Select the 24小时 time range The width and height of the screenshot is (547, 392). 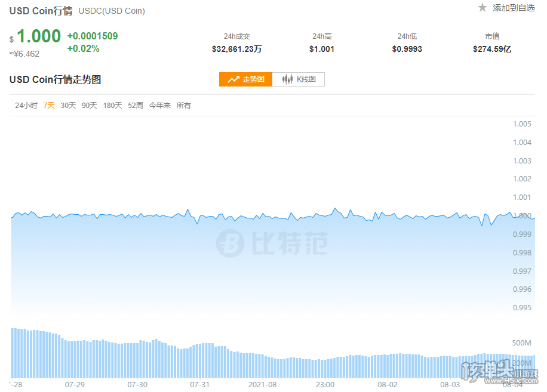[26, 105]
